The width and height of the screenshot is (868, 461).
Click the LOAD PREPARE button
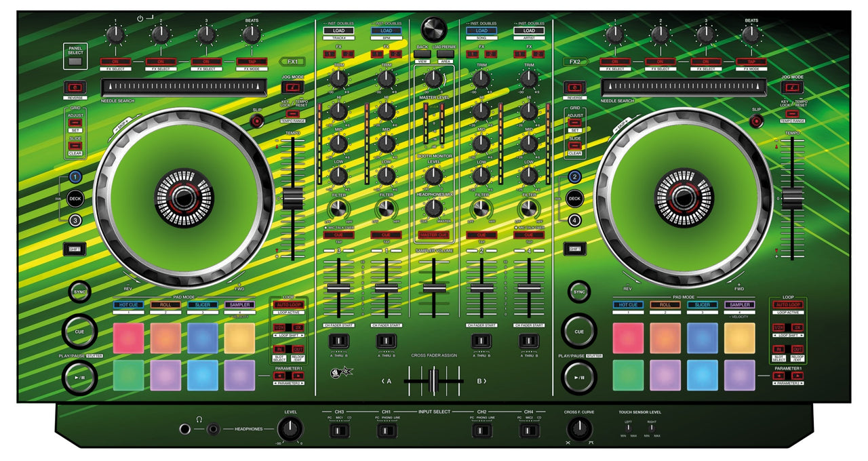click(445, 54)
